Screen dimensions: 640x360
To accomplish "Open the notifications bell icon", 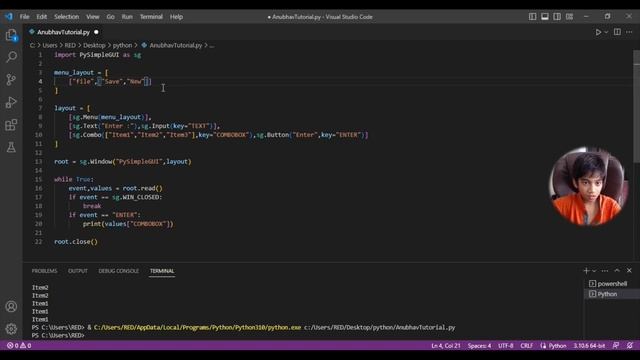I will click(630, 345).
